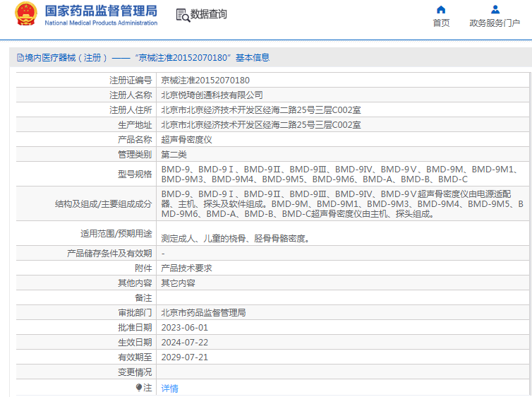Click the 注册人名称 label
Image resolution: width=532 pixels, height=397 pixels.
[x=131, y=95]
